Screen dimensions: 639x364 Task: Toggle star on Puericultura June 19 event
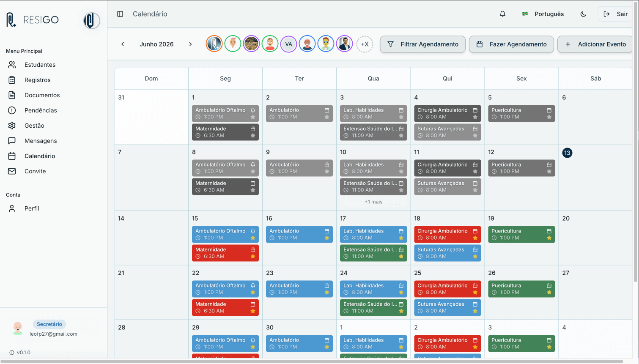(x=549, y=238)
